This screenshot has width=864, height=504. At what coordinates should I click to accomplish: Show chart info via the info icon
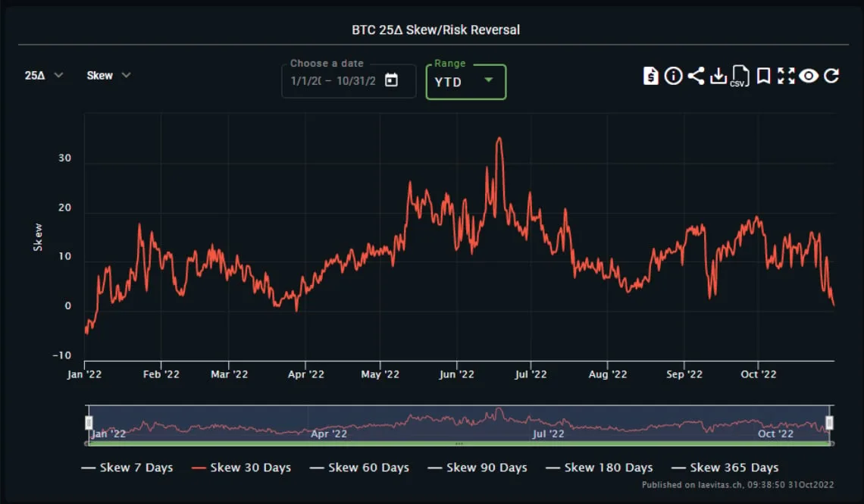pos(673,76)
